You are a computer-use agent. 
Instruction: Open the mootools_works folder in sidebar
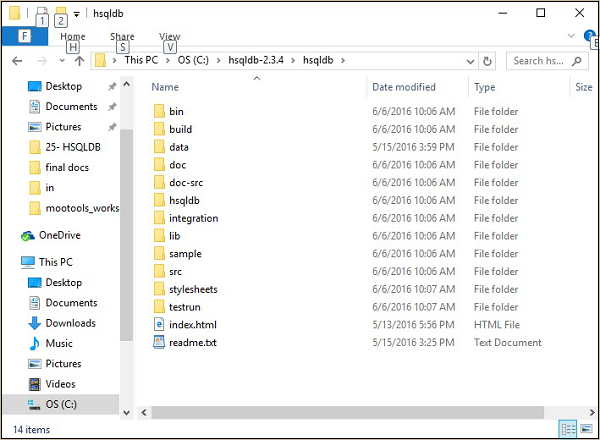[x=82, y=208]
